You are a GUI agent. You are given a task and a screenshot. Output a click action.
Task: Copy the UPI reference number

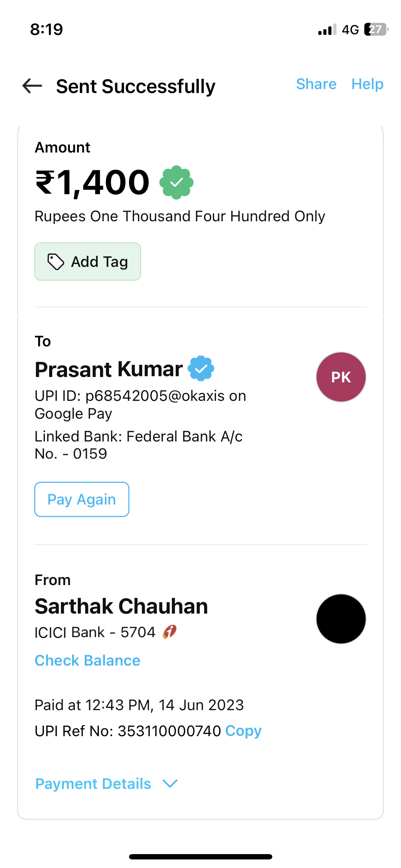243,731
